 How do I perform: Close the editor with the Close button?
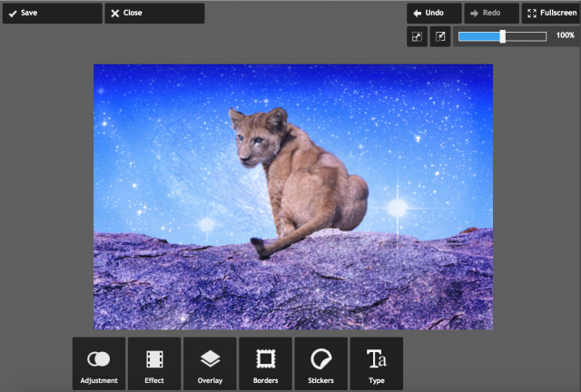154,13
